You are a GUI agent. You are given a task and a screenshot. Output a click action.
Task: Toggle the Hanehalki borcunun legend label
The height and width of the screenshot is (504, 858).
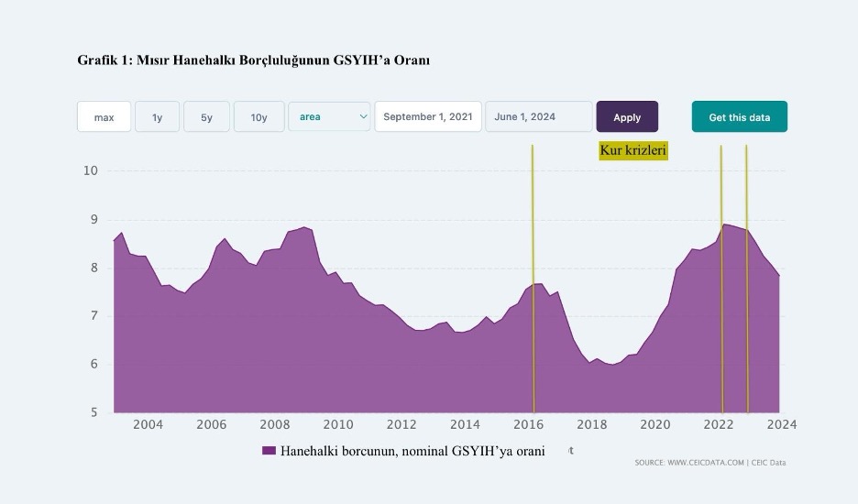(x=412, y=451)
